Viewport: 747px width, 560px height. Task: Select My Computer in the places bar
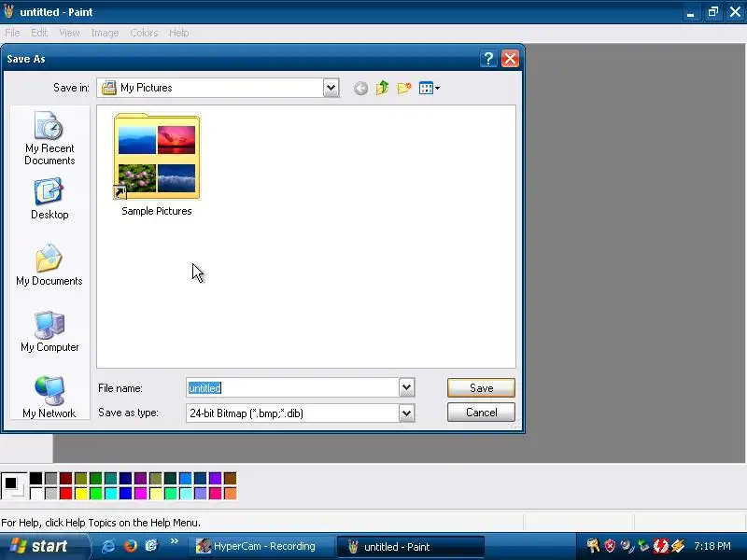click(x=49, y=331)
